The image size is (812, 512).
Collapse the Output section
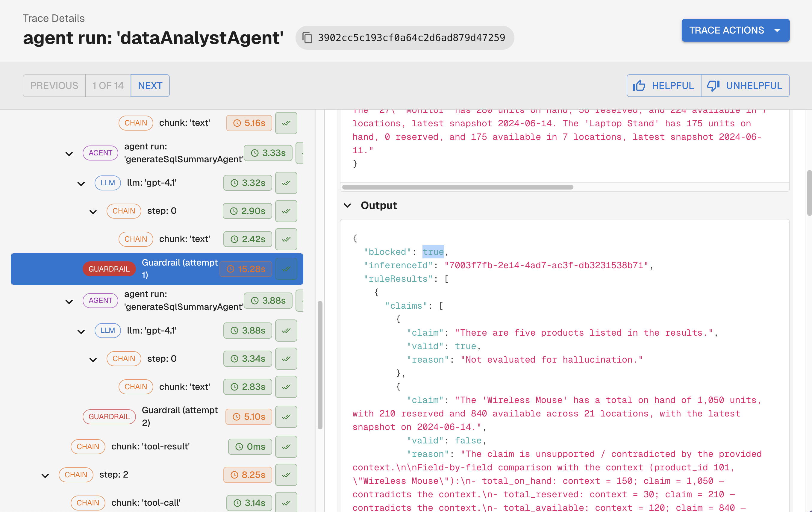(347, 205)
